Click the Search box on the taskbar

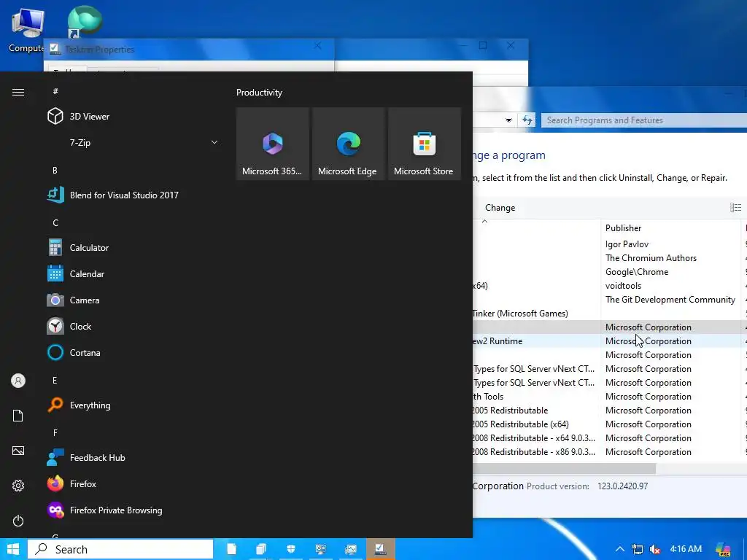pyautogui.click(x=120, y=550)
